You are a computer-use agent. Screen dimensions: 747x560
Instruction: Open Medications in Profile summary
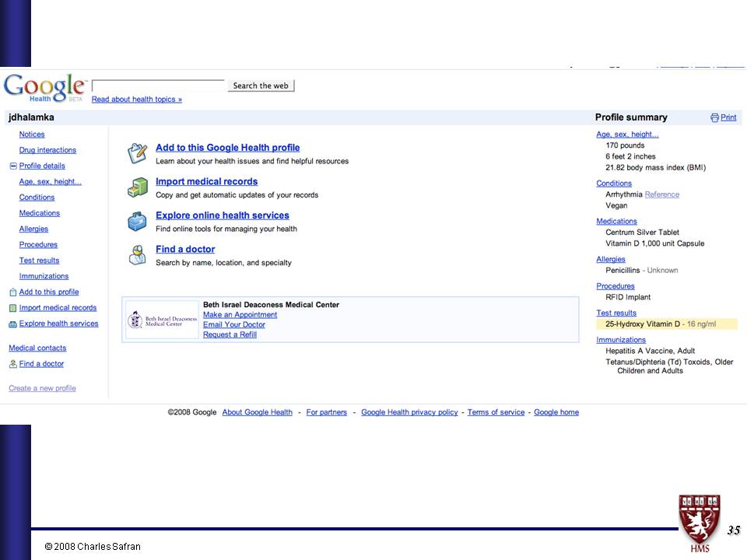point(616,222)
